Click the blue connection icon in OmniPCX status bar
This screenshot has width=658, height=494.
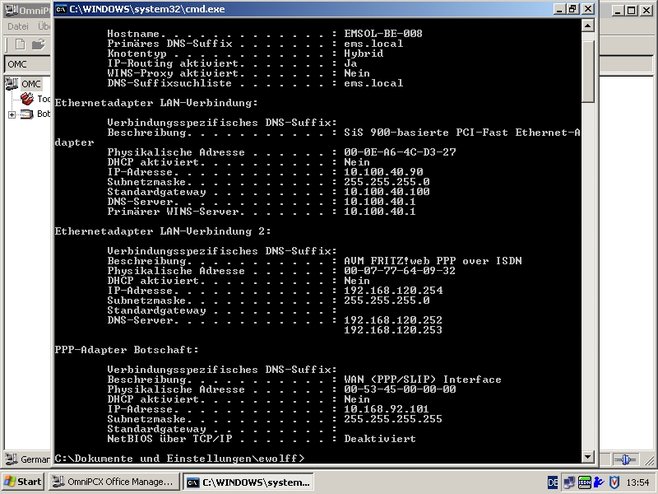[x=625, y=460]
